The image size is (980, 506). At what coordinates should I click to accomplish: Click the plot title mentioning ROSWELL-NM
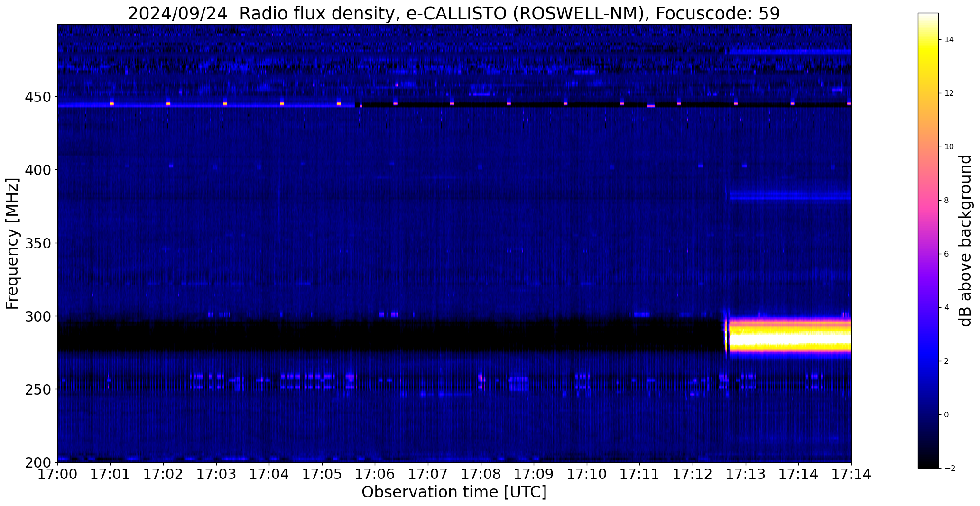[x=454, y=13]
